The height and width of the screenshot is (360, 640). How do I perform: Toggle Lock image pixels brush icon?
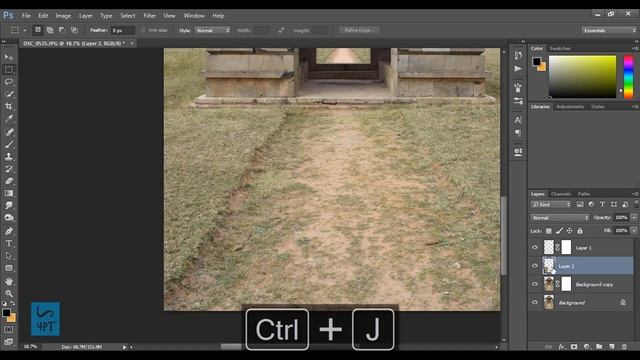pos(559,231)
